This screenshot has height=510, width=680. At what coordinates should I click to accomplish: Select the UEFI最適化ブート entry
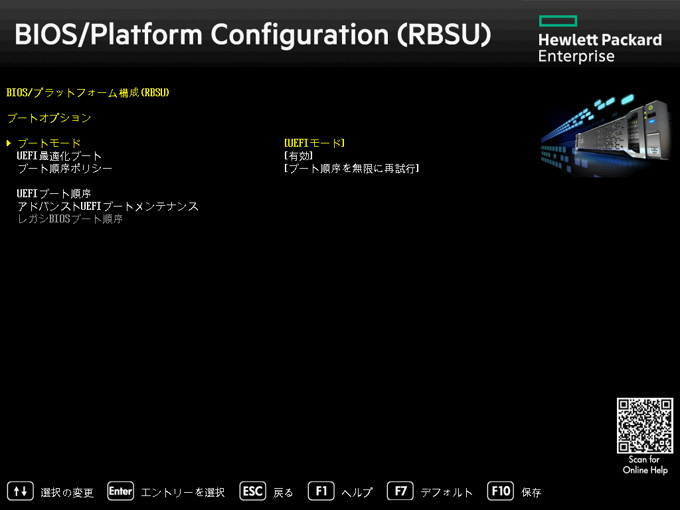coord(59,156)
